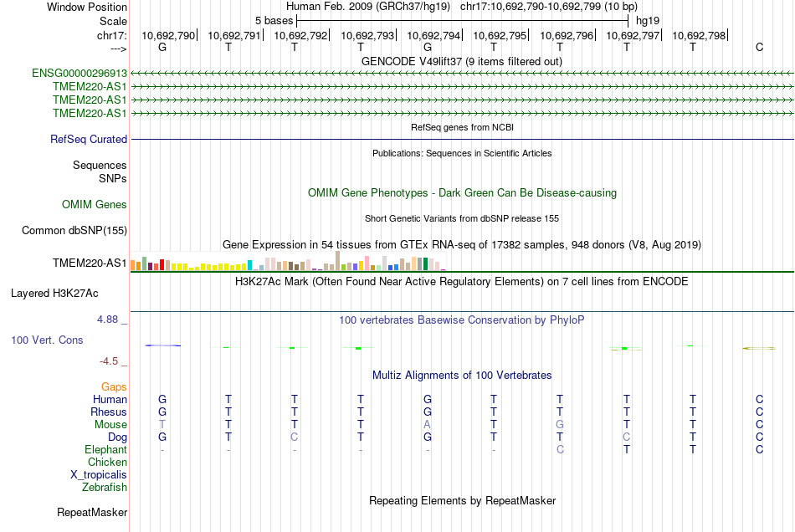795x532 pixels.
Task: Click the 10,692,794 ruler position label
Action: [x=433, y=35]
